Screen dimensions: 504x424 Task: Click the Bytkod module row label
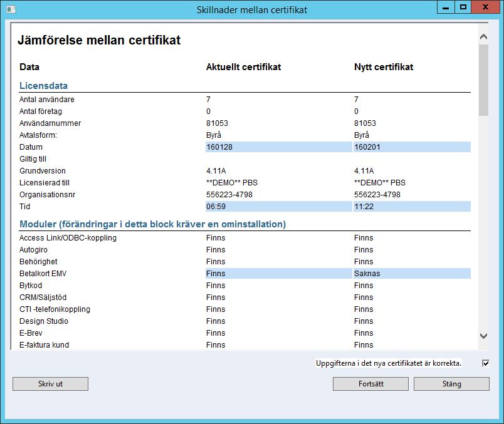tap(31, 286)
